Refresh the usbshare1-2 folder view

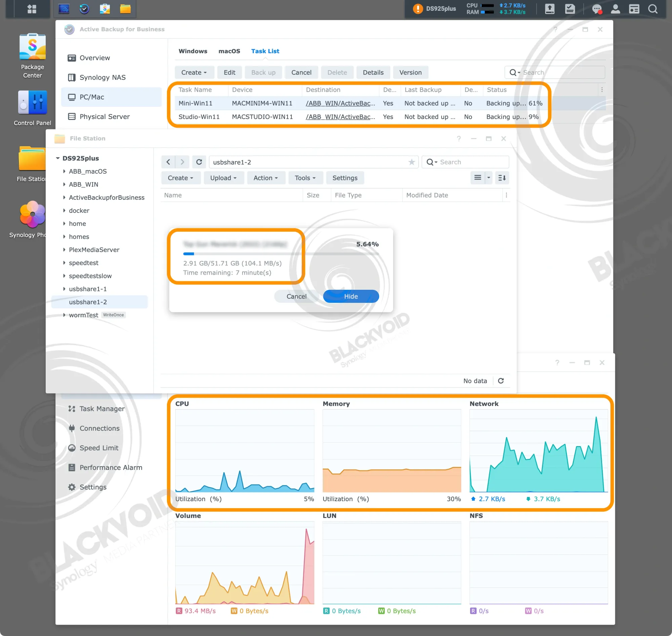tap(199, 162)
